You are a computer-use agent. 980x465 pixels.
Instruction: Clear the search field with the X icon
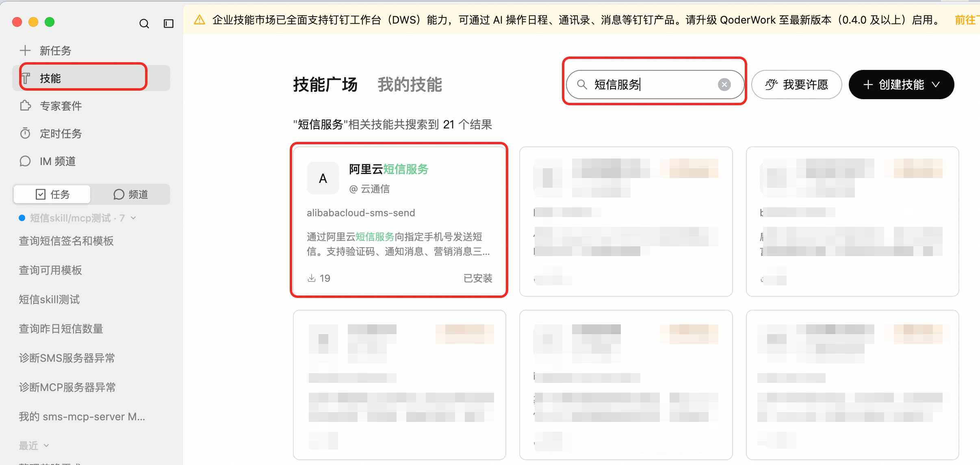pos(724,85)
